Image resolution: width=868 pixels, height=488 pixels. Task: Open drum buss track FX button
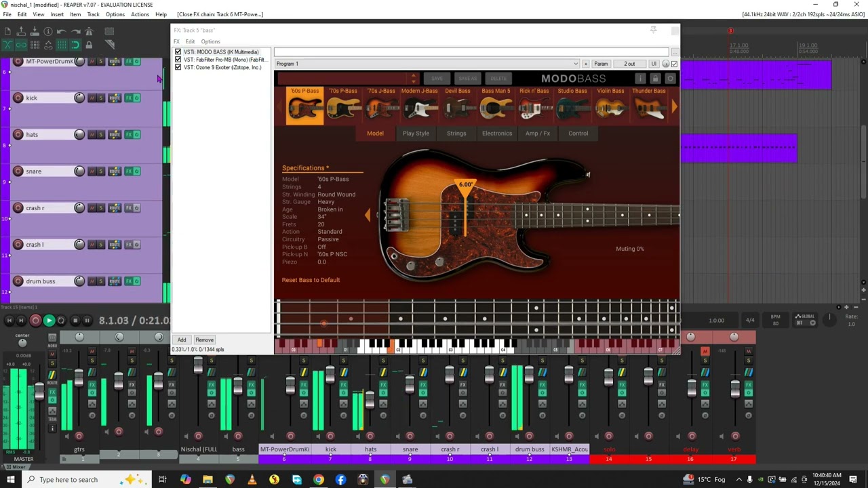point(128,281)
